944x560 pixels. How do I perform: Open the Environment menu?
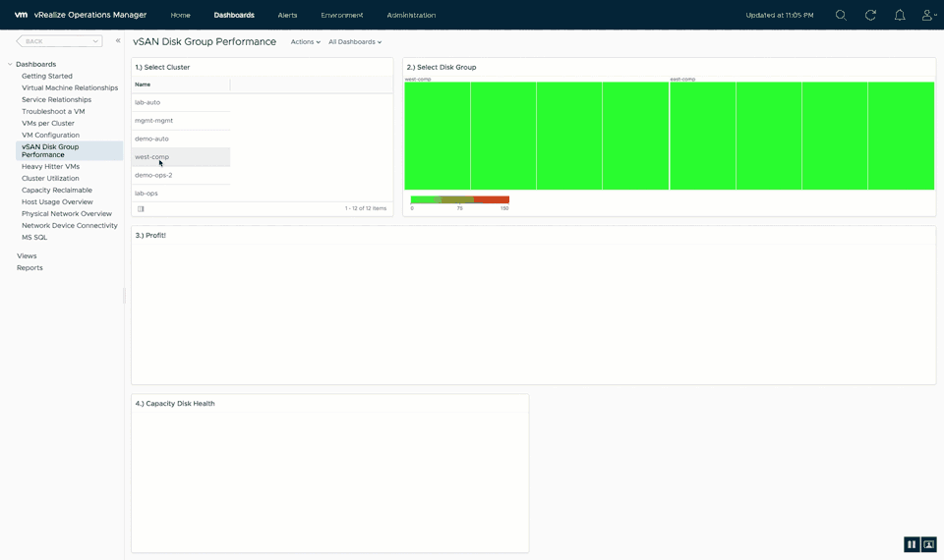point(342,15)
